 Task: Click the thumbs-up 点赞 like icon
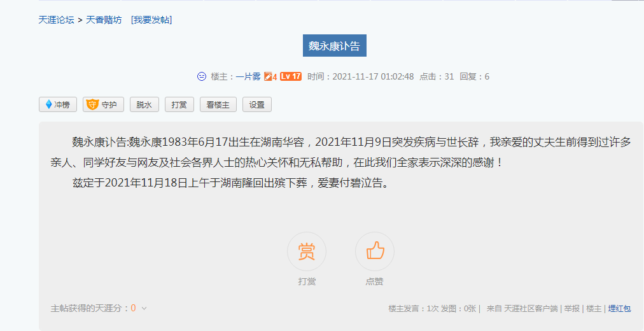[x=375, y=251]
